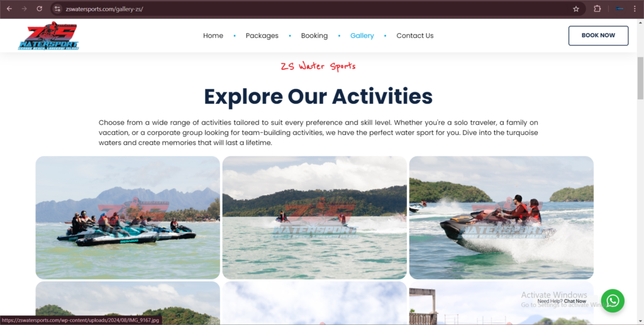Click the ZS Watersport logo
Viewport: 644px width, 325px height.
[48, 36]
